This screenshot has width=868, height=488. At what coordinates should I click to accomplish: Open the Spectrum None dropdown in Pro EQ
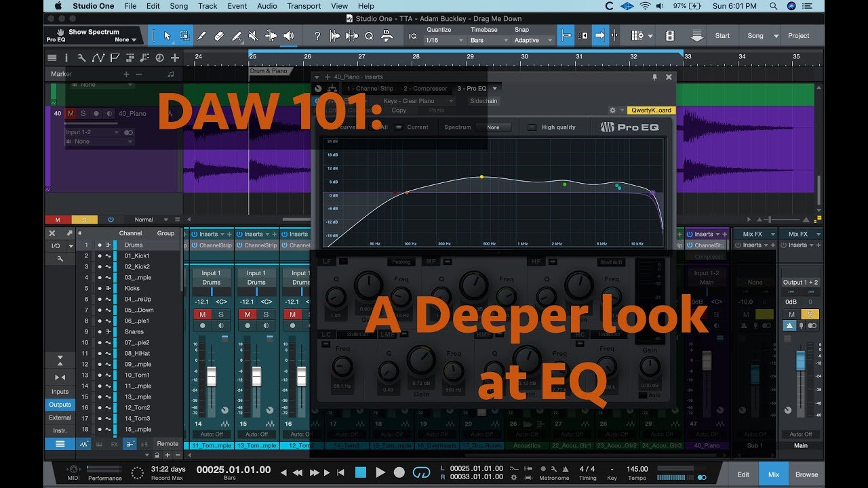coord(493,127)
